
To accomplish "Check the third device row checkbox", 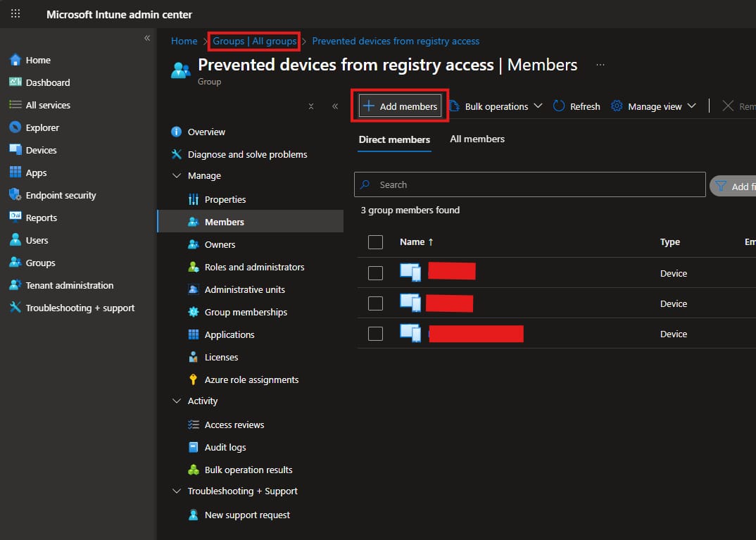I will click(x=375, y=334).
